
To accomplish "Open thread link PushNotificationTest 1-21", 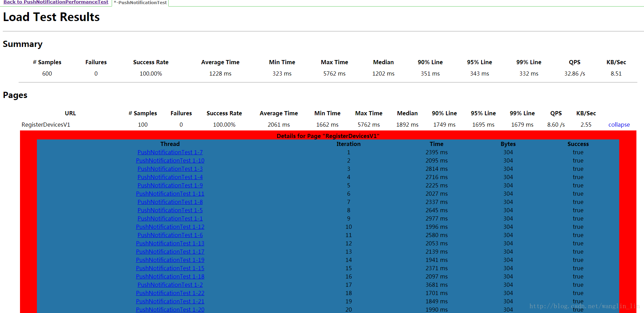I will (170, 301).
